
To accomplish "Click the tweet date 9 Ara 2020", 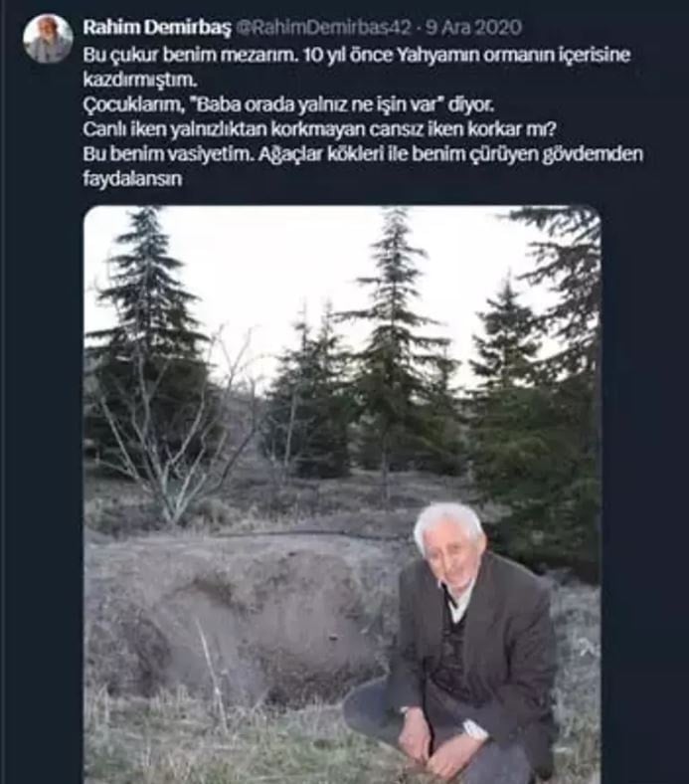I will 473,28.
